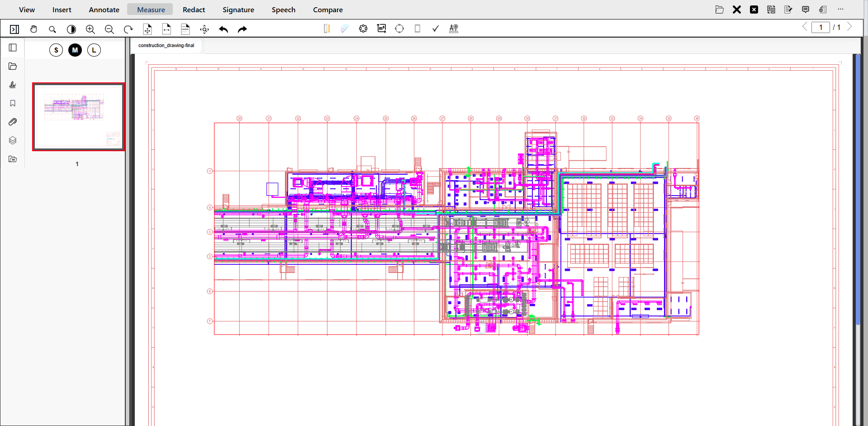Open the Layers panel in sidebar

[13, 140]
